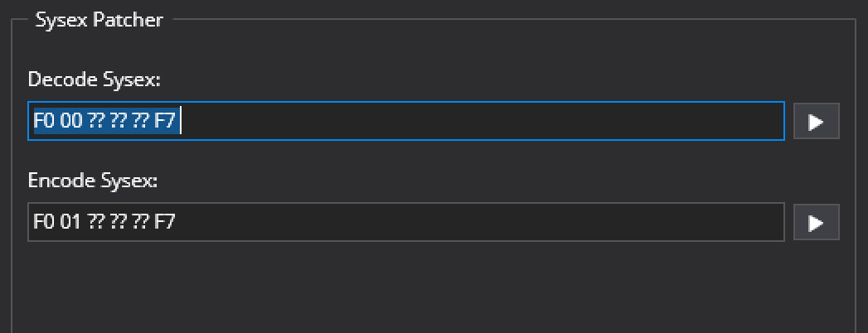Screen dimensions: 868x333
Task: Click first ?? wildcard in Decode field
Action: (x=96, y=121)
